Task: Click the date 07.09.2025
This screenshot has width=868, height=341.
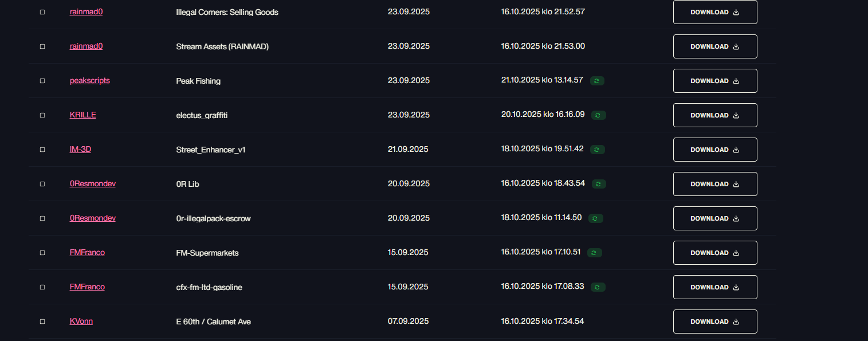Action: coord(408,321)
